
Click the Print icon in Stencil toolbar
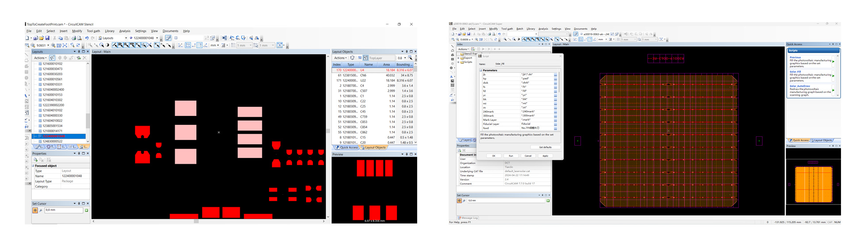click(x=73, y=38)
